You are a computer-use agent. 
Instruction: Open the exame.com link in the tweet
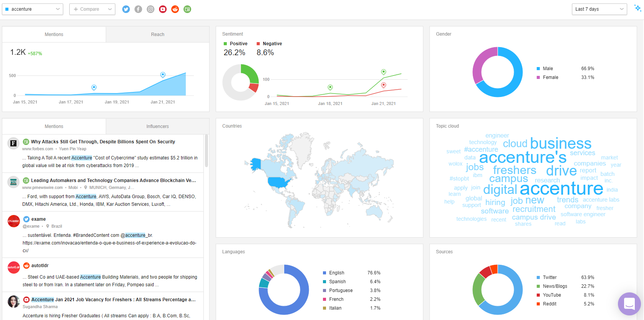click(109, 247)
